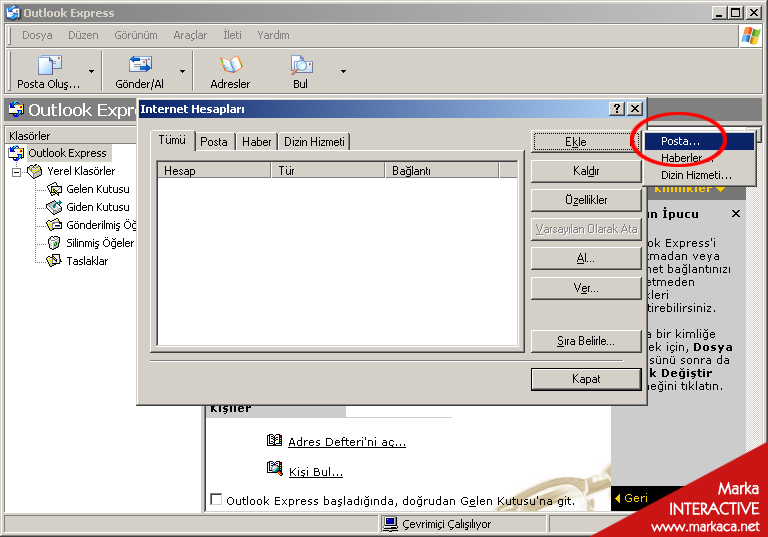The height and width of the screenshot is (537, 768).
Task: Click the Posta Oluş toolbar icon
Action: 49,65
